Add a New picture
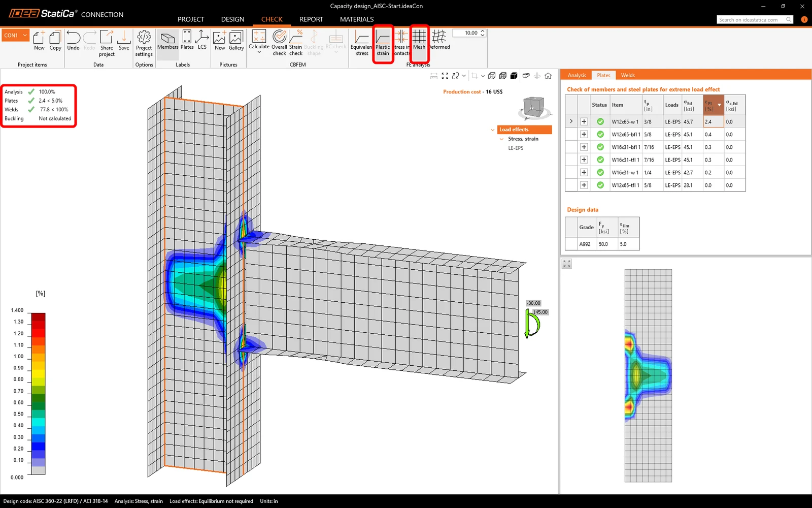 (x=220, y=41)
